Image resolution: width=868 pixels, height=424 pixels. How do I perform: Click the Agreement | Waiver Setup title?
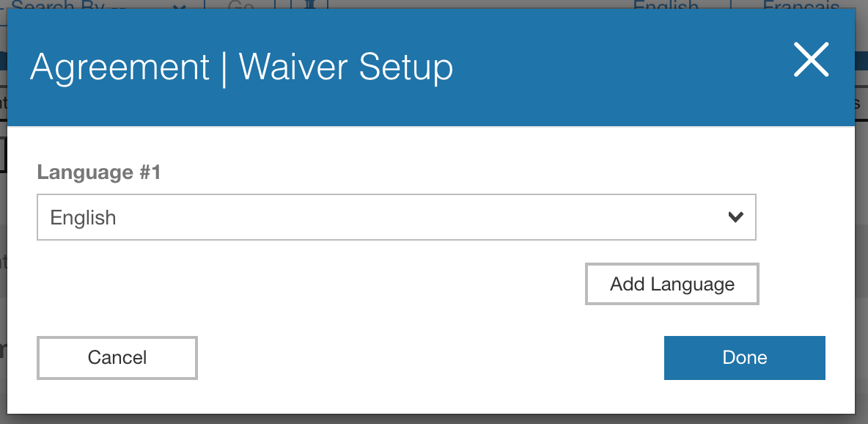pos(241,67)
